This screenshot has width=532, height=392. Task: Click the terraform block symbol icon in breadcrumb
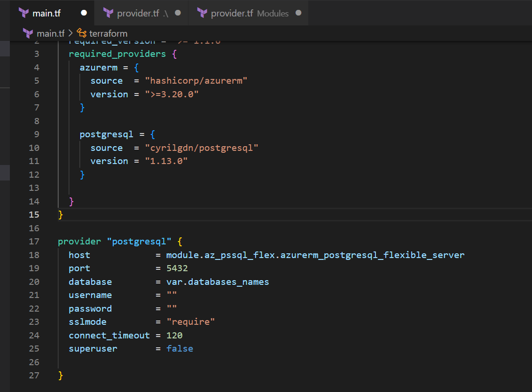(x=82, y=33)
